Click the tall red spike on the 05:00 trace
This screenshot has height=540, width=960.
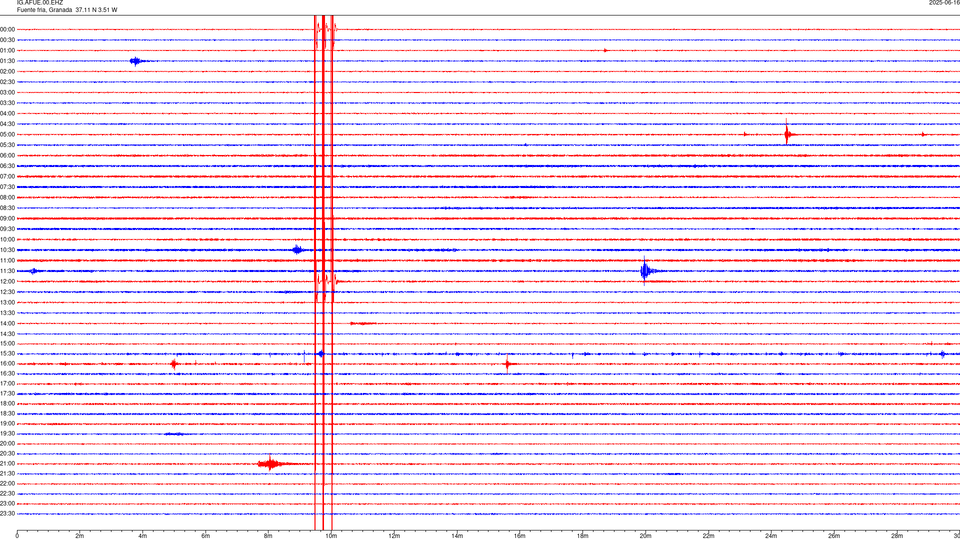coord(787,133)
